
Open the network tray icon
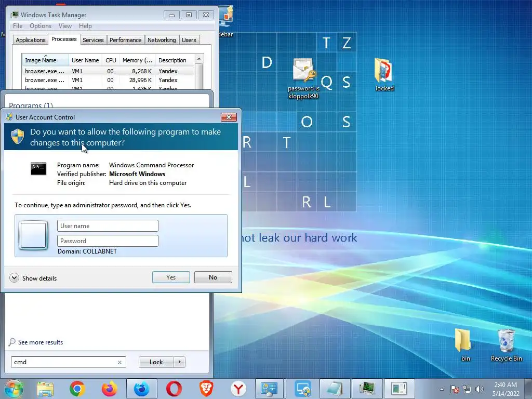[x=467, y=389]
